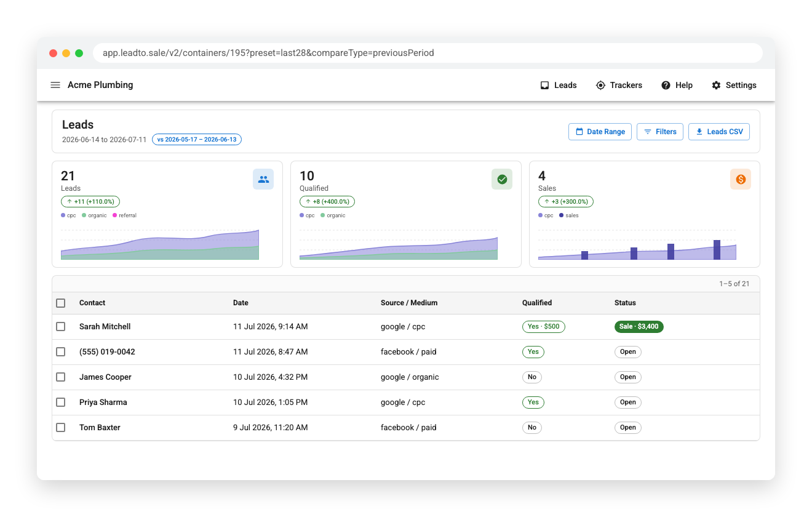Screen dimensions: 812x517
Task: Open the Help nav item
Action: pyautogui.click(x=677, y=86)
